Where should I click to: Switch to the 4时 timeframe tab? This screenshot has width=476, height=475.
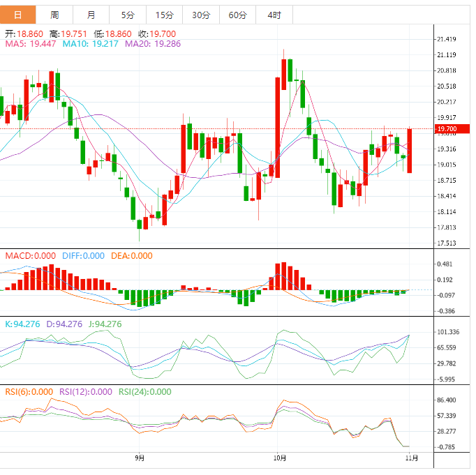click(274, 15)
